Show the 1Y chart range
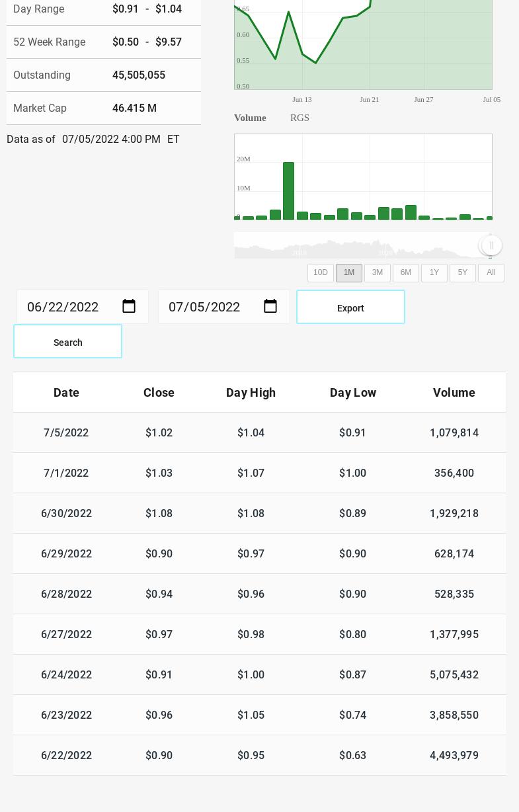Image resolution: width=519 pixels, height=812 pixels. [434, 273]
